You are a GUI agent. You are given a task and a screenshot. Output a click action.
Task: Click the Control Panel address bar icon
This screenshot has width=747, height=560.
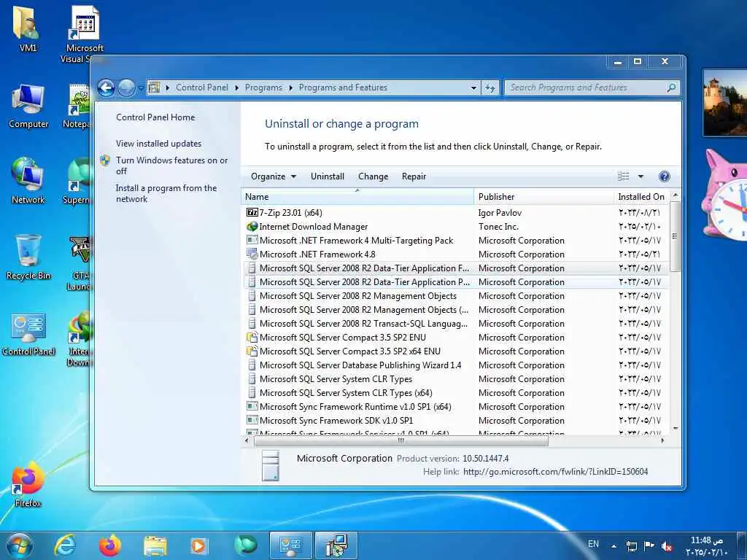[154, 87]
